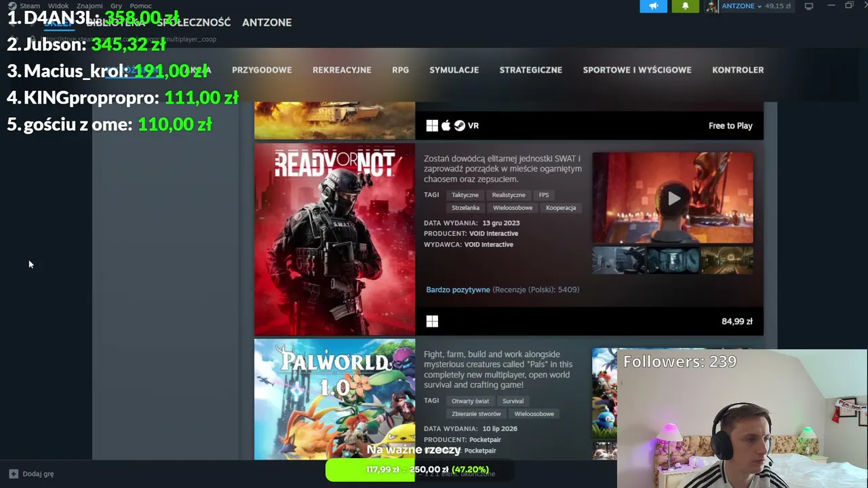The image size is (868, 488).
Task: Select third Ready or Not screenshot thumbnail
Action: point(727,260)
